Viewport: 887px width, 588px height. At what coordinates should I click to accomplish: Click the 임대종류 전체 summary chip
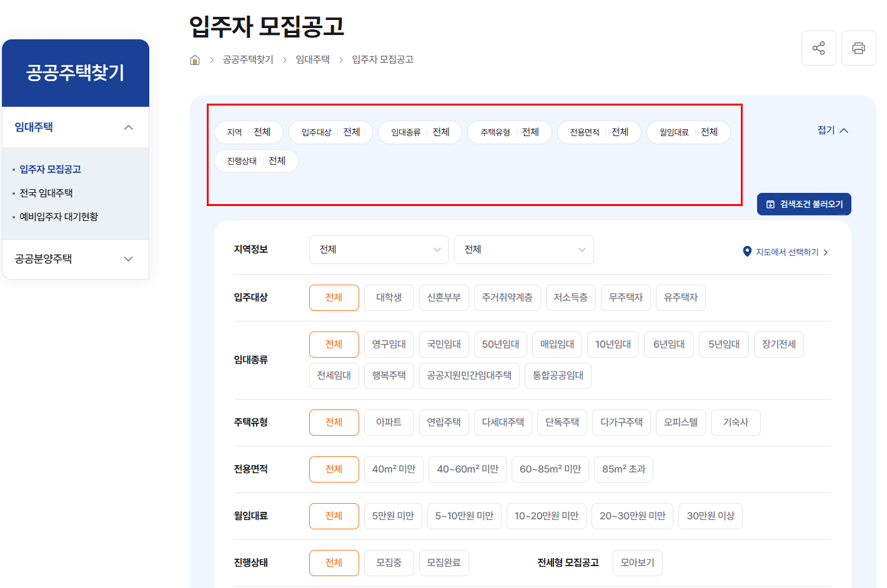420,132
